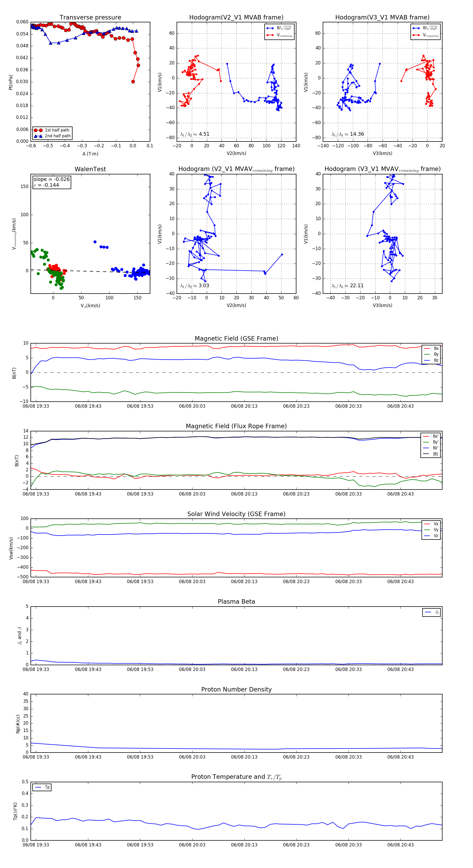Select the "Proton Temperature and Te/Tp" title

click(x=236, y=777)
